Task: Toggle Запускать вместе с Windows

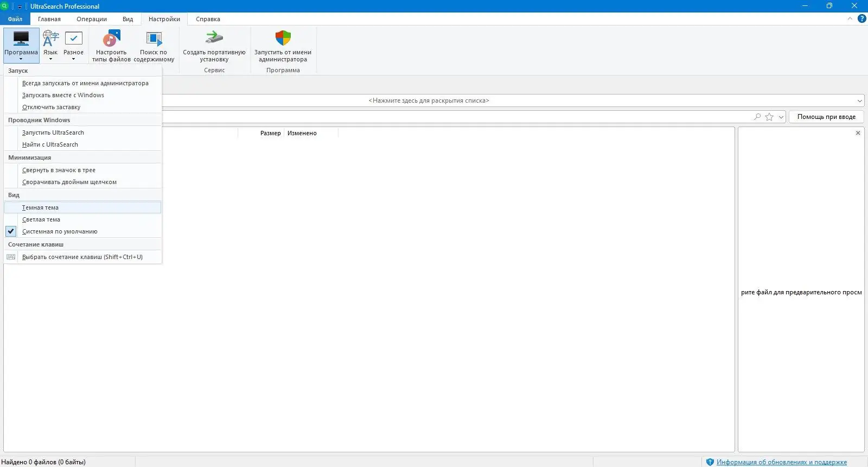Action: click(x=82, y=95)
